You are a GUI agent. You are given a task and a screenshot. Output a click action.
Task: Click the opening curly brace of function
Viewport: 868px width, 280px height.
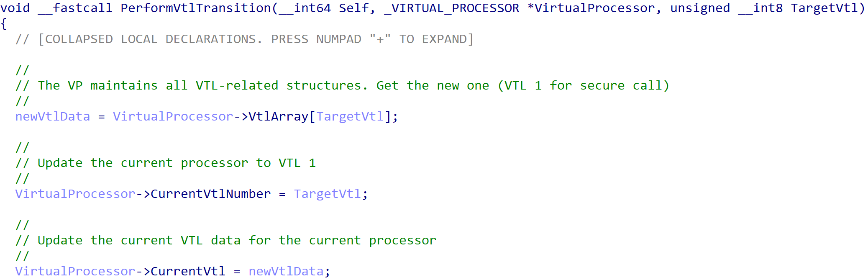tap(4, 24)
